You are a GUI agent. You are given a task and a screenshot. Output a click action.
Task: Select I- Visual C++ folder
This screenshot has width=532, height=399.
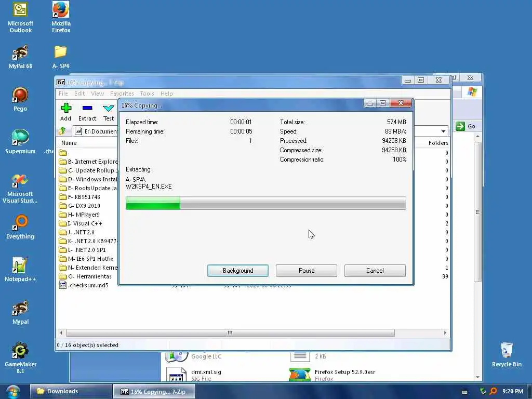[x=81, y=223]
